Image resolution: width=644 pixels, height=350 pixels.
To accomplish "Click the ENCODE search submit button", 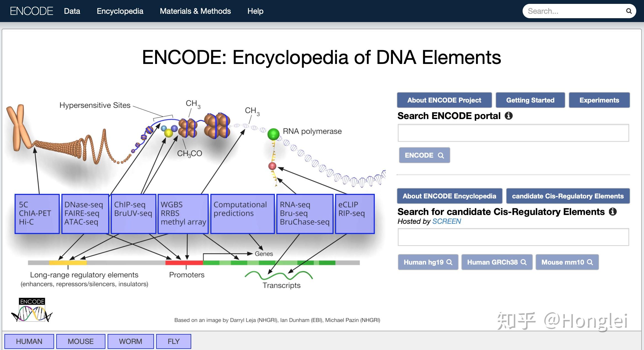I will [424, 155].
